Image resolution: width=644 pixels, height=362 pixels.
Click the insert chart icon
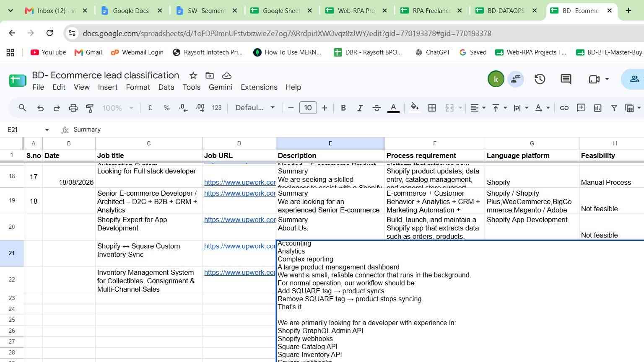pos(597,108)
